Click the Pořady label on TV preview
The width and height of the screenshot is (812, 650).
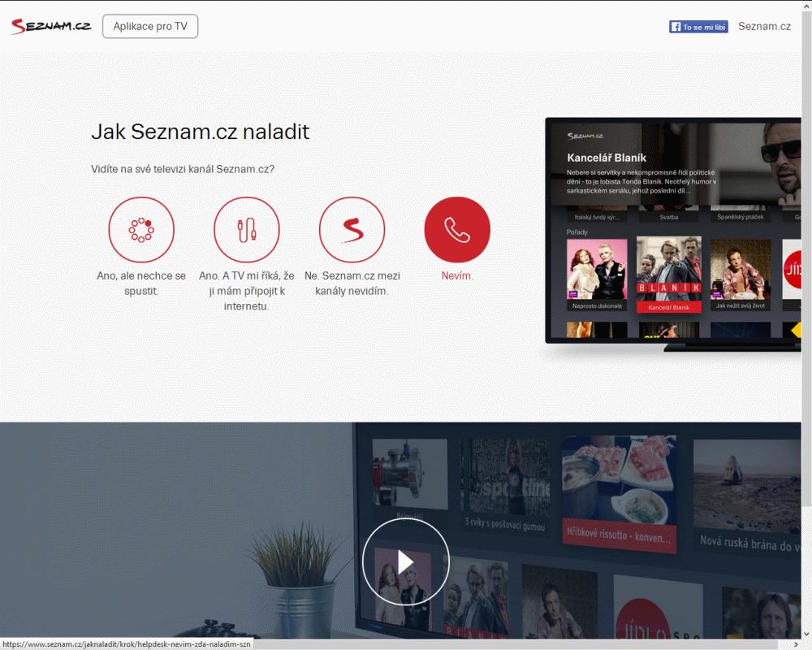tap(577, 232)
